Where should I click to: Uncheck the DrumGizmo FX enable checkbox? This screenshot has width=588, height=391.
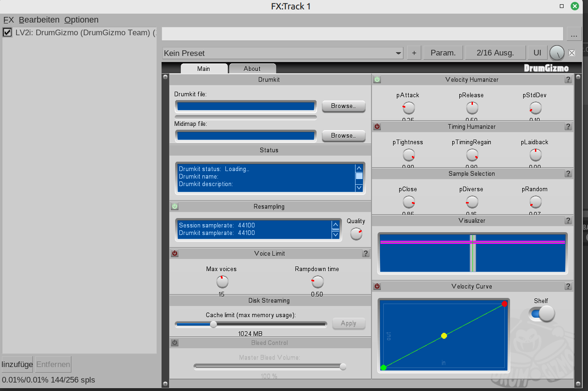(7, 32)
